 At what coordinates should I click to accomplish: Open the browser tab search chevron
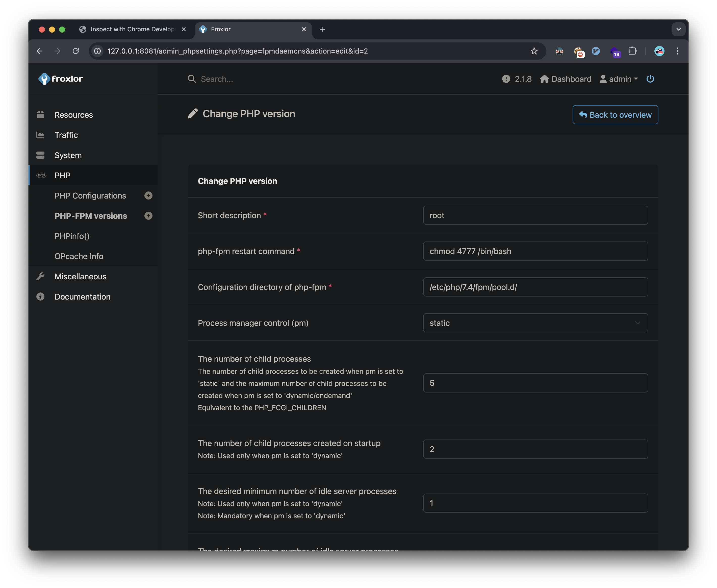click(678, 29)
